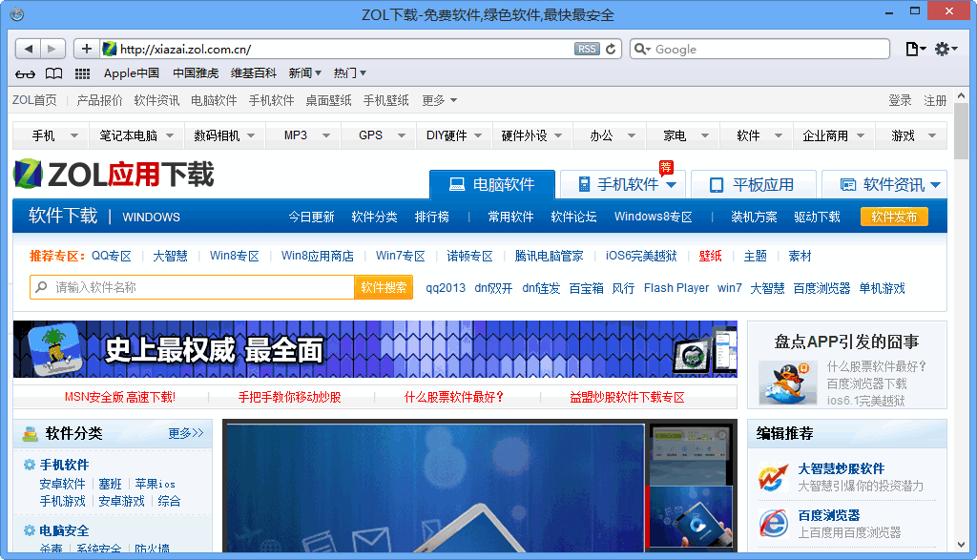Open the page menu icon
The width and height of the screenshot is (977, 560).
[x=915, y=49]
